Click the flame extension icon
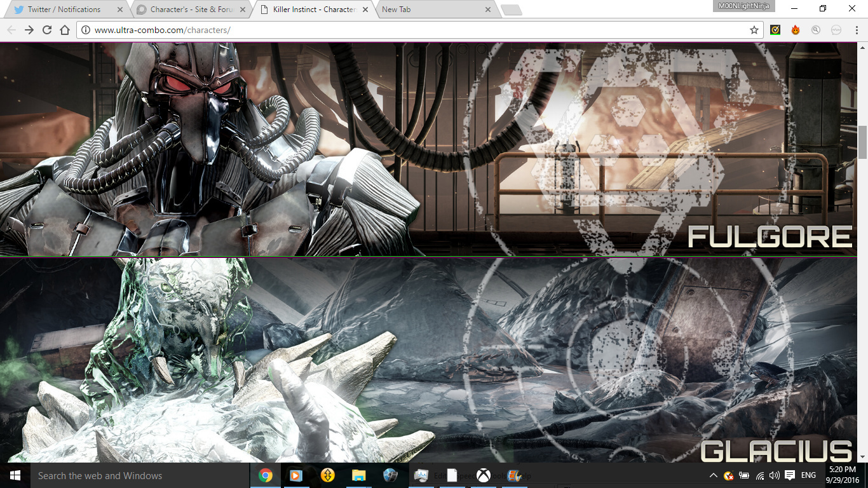Screen dimensions: 868x488 coord(796,30)
